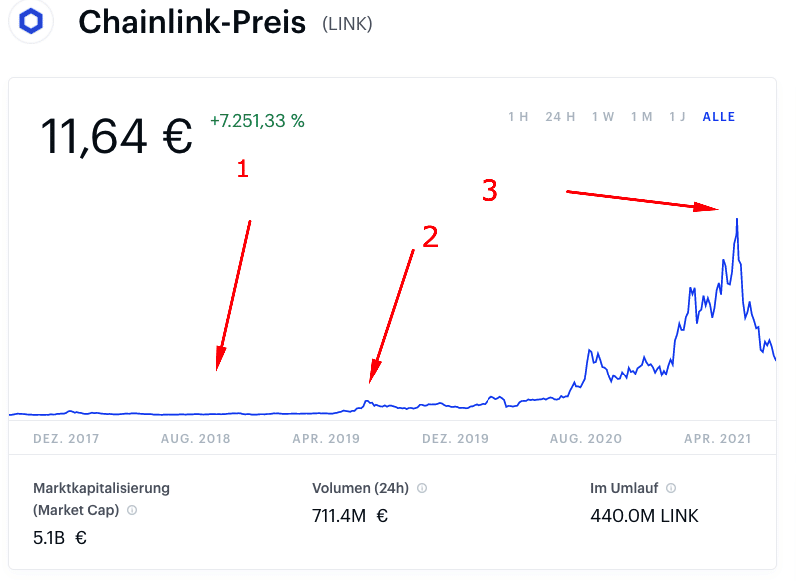Screen dimensions: 796x581
Task: Select the 1H time range tab
Action: (518, 117)
